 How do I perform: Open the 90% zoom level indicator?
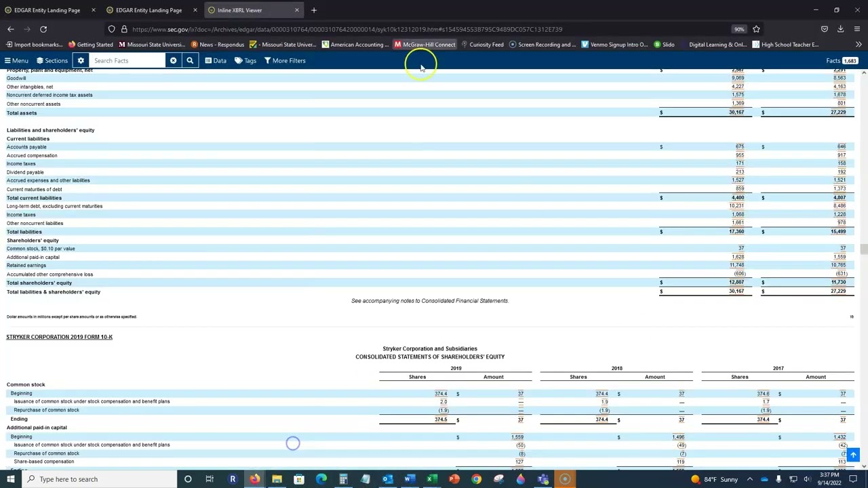coord(739,29)
